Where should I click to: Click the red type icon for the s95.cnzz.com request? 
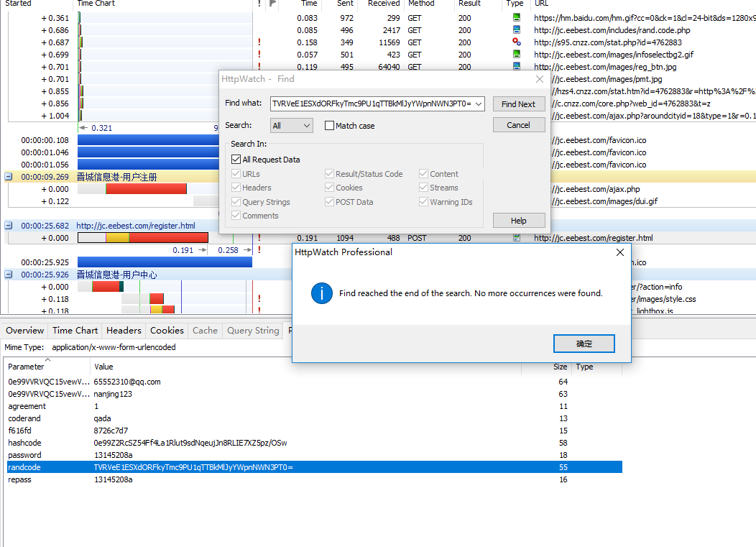[516, 42]
